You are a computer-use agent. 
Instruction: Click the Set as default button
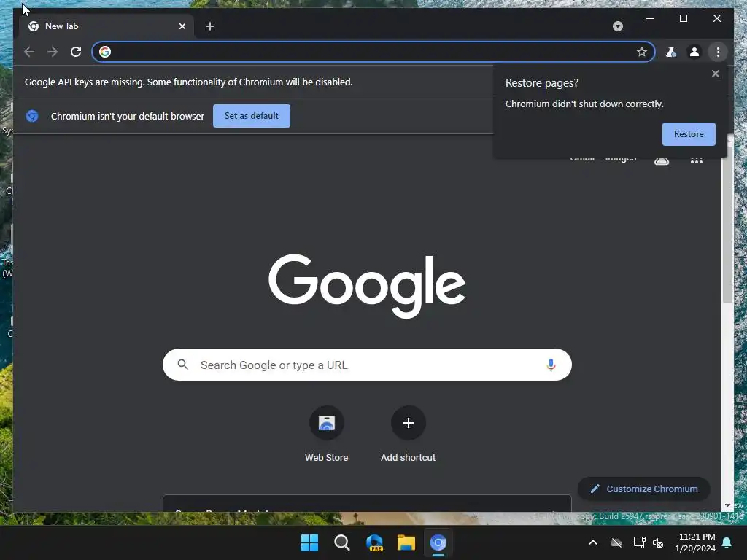(x=252, y=116)
